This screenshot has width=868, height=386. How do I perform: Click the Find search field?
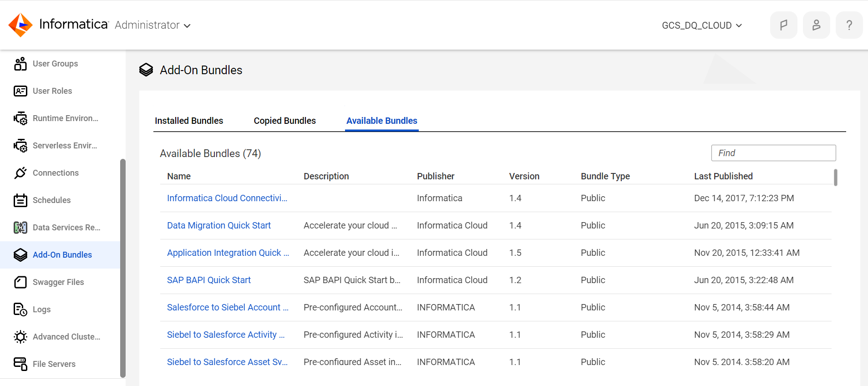[773, 153]
